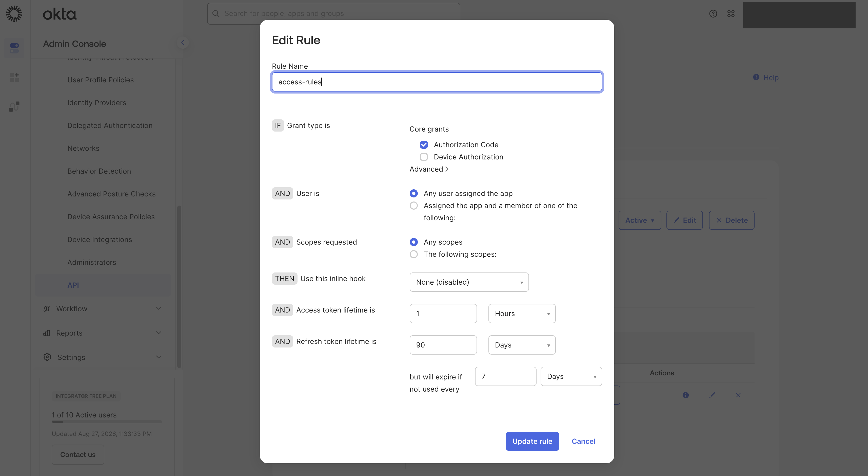Viewport: 868px width, 476px height.
Task: Collapse the sidebar with the chevron arrow
Action: point(183,43)
